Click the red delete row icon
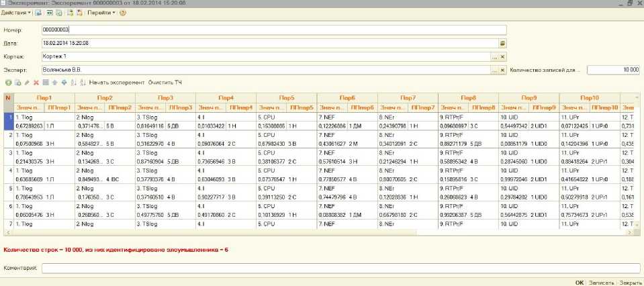Screen dimensions: 644x286 pos(36,83)
